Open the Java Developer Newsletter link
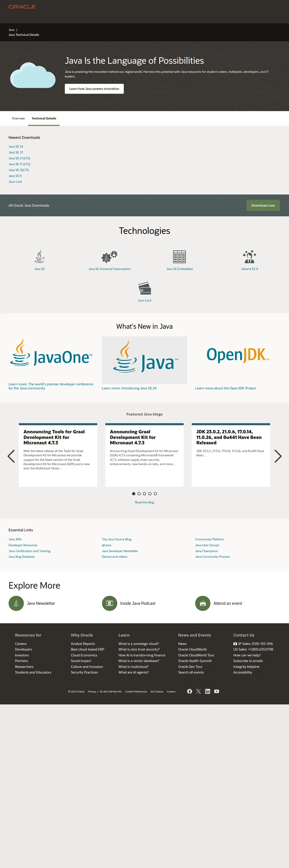Screen dimensions: 289x868 [x=120, y=551]
